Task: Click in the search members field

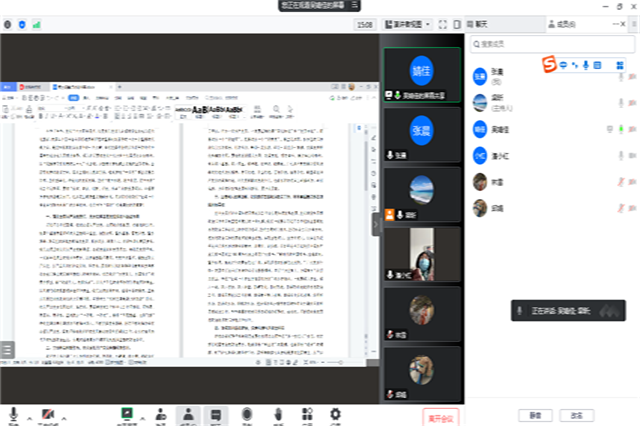Action: [x=550, y=44]
